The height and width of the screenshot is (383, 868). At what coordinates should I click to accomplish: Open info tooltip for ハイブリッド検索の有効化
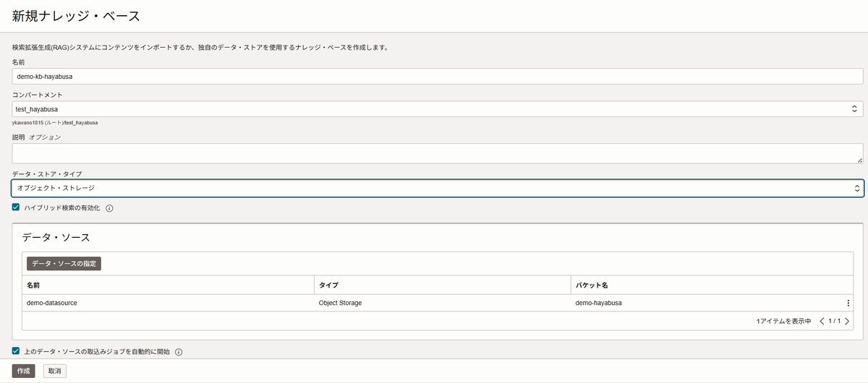[x=110, y=208]
